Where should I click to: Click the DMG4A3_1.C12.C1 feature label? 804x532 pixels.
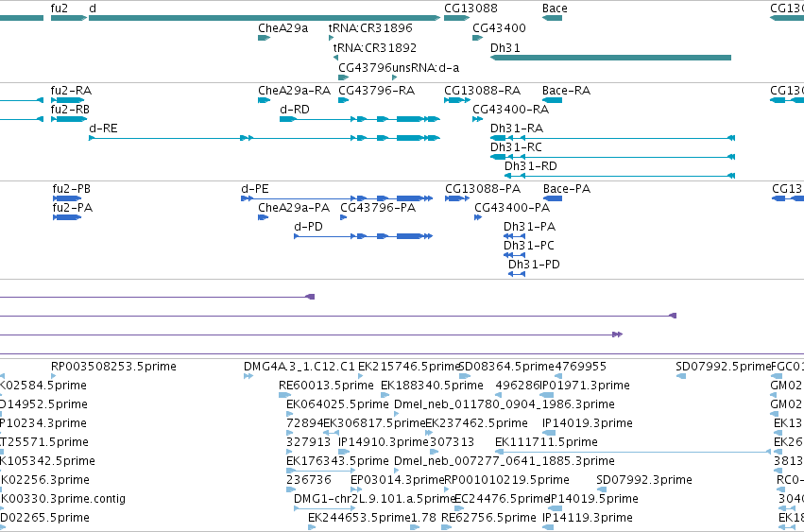(x=299, y=367)
